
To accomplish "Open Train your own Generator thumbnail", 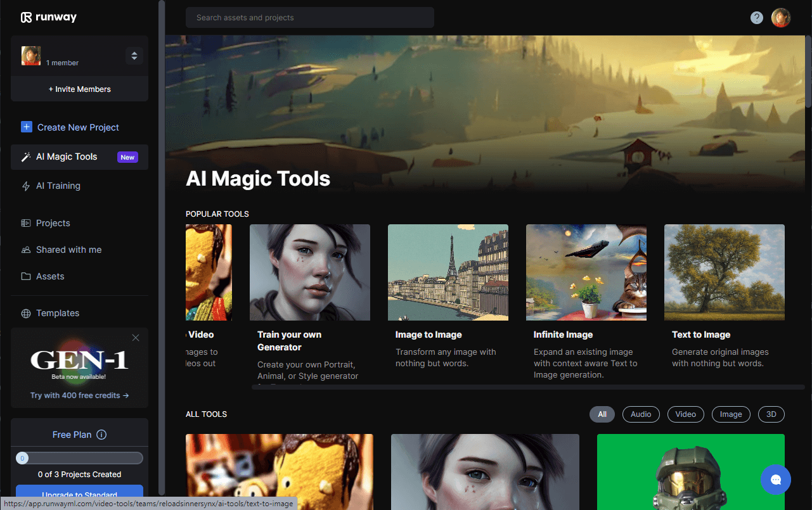I will tap(310, 272).
